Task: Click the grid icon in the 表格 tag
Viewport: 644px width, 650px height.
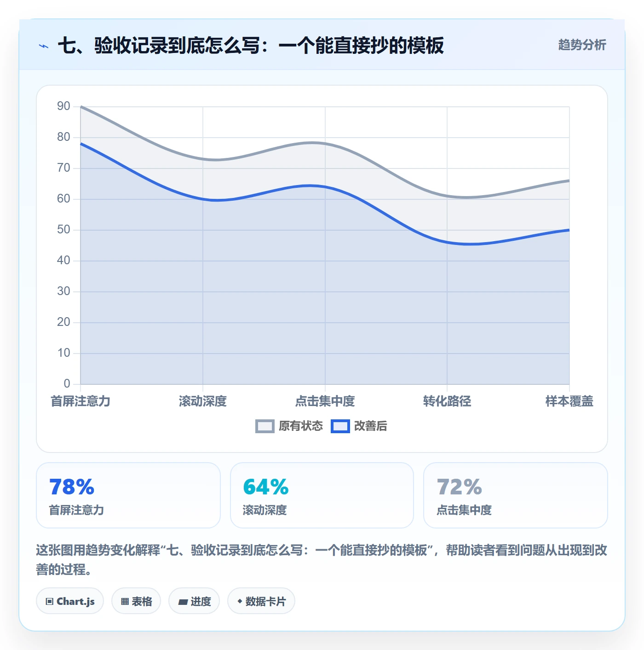Action: (x=125, y=602)
